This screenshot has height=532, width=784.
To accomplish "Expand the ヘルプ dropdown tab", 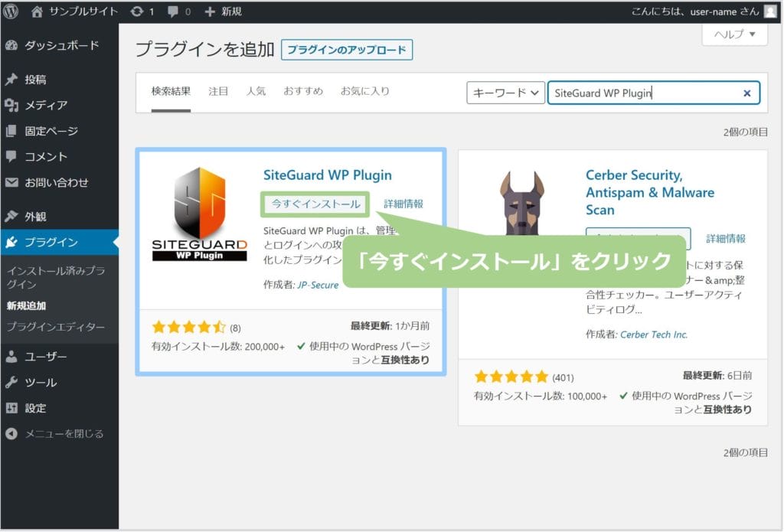I will point(734,34).
